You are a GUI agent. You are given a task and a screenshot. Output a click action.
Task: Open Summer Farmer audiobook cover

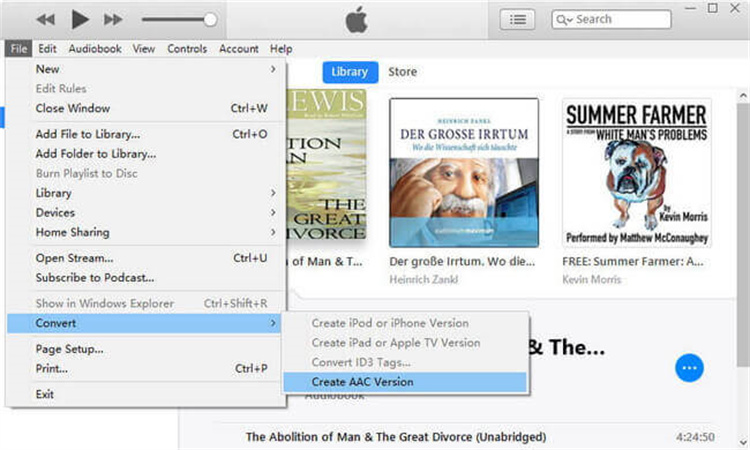(637, 173)
